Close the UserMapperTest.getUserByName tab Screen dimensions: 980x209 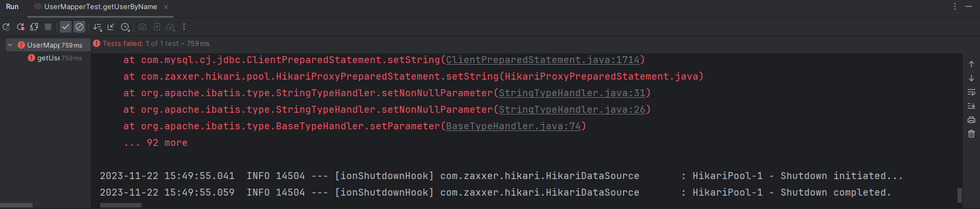click(166, 7)
